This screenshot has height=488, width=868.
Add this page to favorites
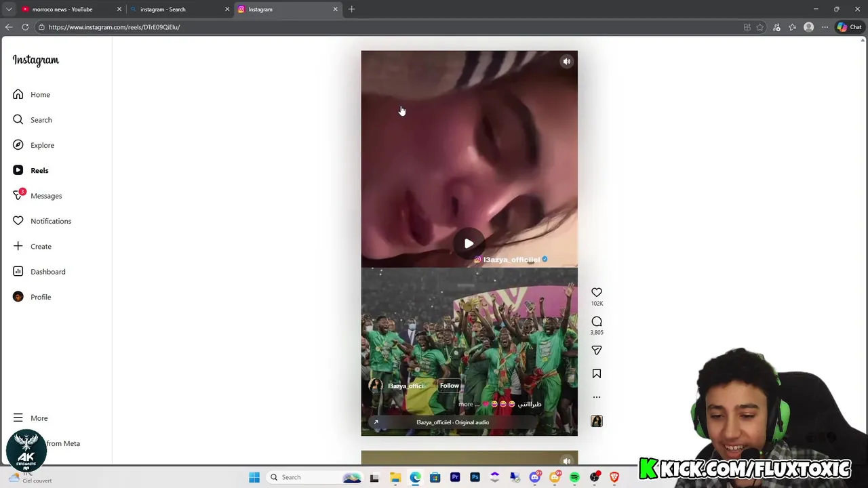pyautogui.click(x=760, y=27)
